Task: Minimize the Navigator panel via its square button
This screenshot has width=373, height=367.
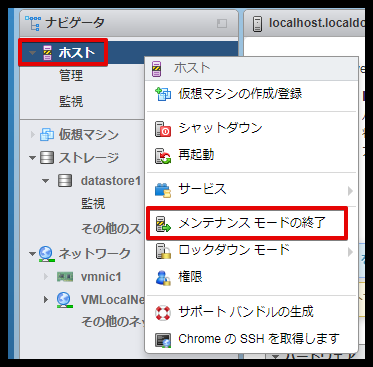Action: (x=222, y=23)
